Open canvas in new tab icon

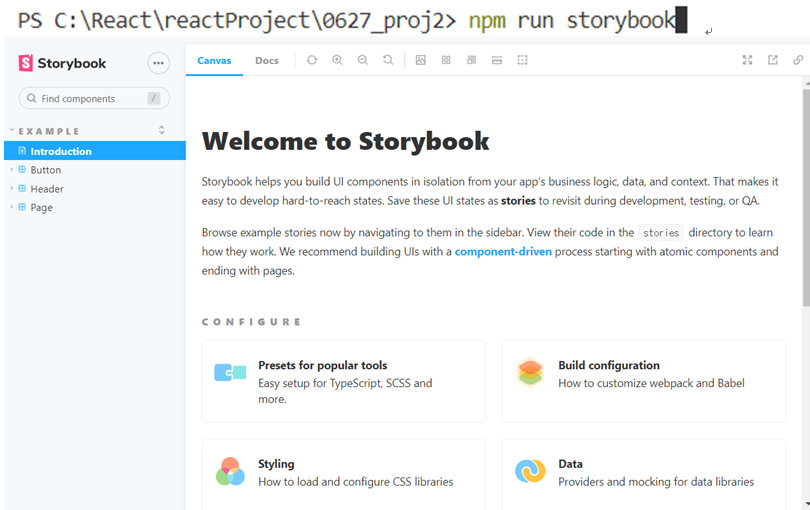click(773, 60)
